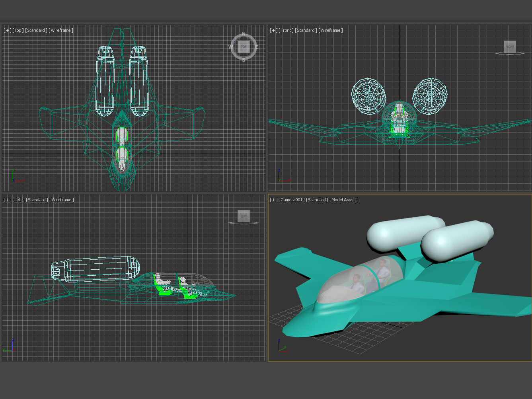Open the [Top] point-of-view viewport menu
The height and width of the screenshot is (399, 532).
(18, 30)
